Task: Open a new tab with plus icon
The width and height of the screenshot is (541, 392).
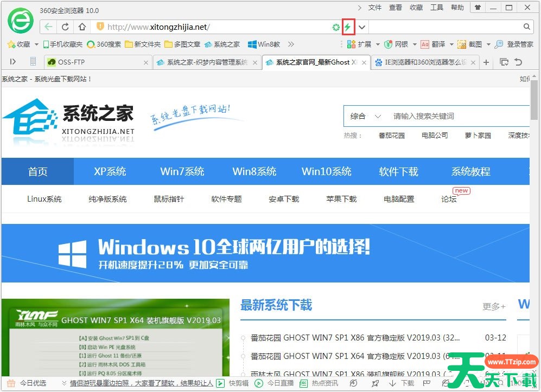Action: point(486,62)
